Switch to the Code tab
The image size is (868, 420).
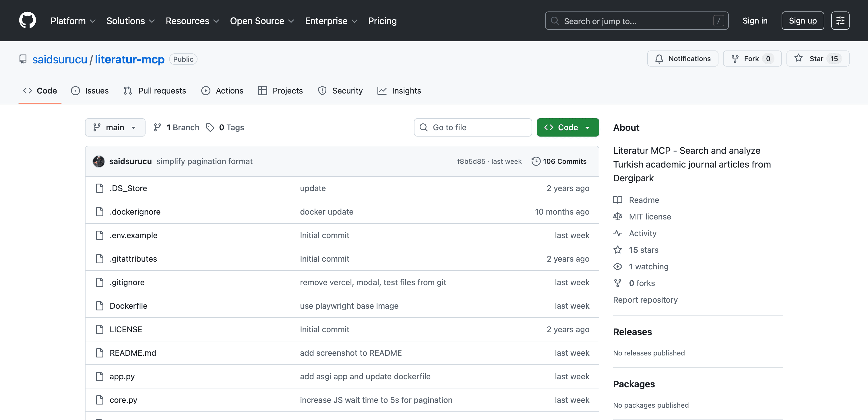click(x=40, y=91)
